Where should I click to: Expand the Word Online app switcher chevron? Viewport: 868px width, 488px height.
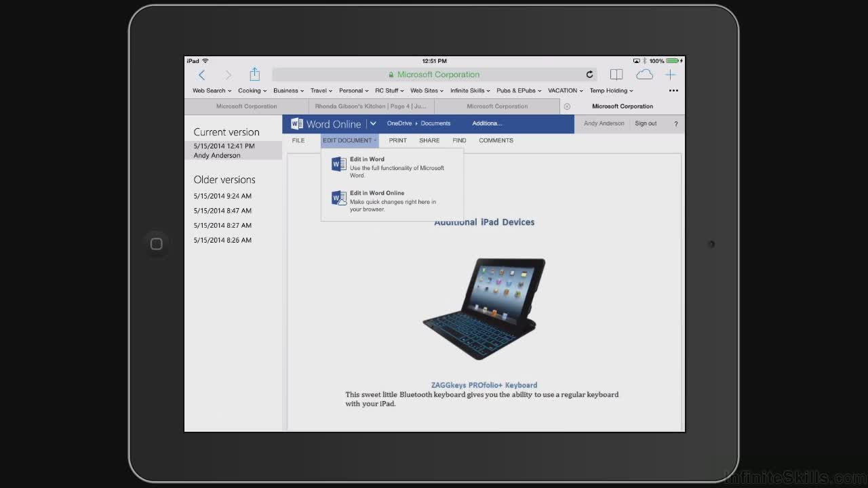(x=372, y=124)
